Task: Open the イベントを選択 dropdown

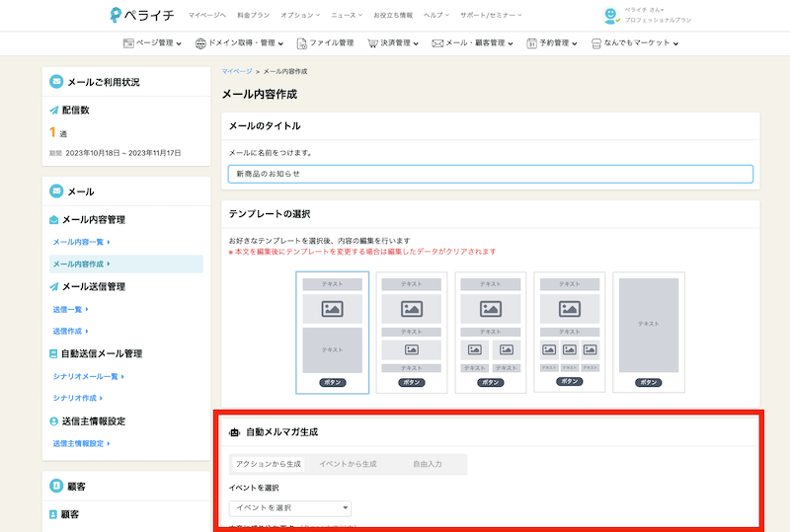Action: click(x=289, y=507)
